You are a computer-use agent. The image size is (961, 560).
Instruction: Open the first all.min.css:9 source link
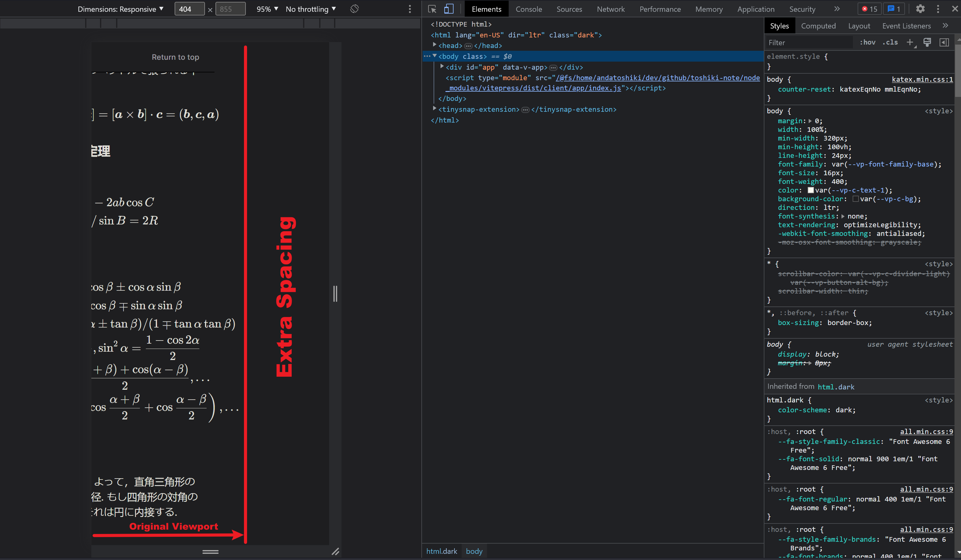tap(926, 432)
